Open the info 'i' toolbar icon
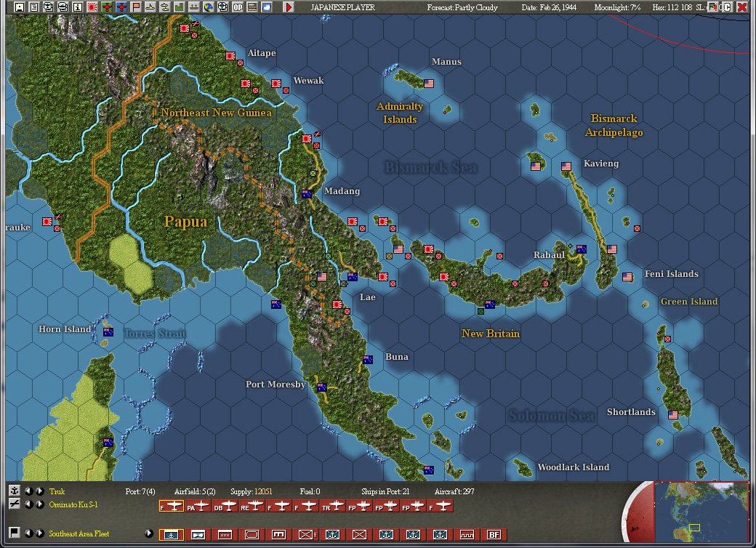Viewport: 756px width, 548px height. coord(77,7)
